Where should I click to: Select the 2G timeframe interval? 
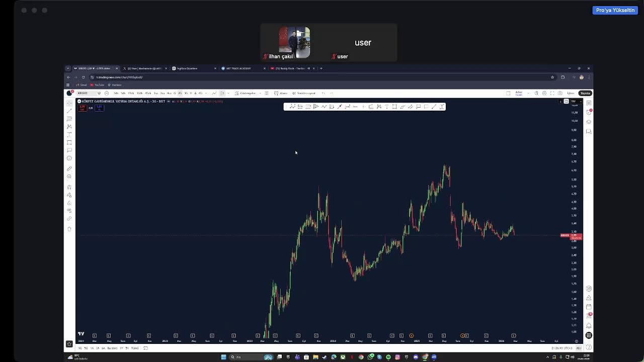180,93
